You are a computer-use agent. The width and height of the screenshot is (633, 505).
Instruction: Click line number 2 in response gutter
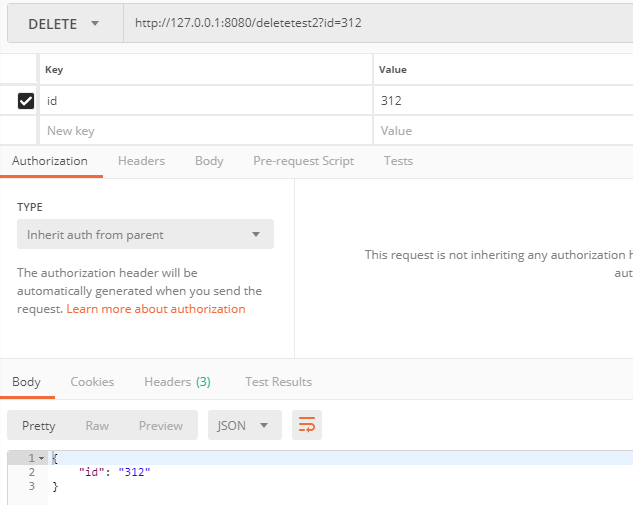(x=31, y=472)
